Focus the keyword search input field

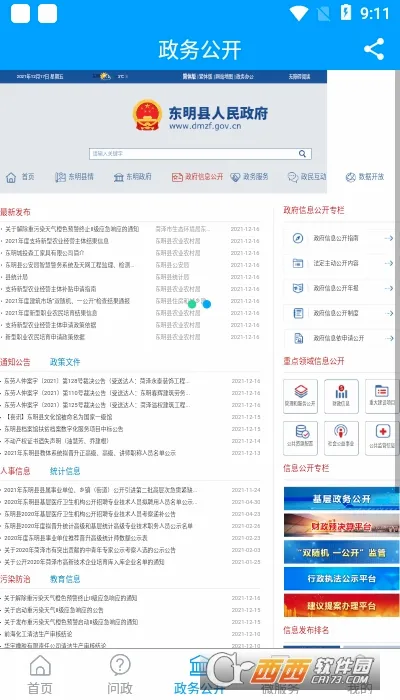click(200, 154)
